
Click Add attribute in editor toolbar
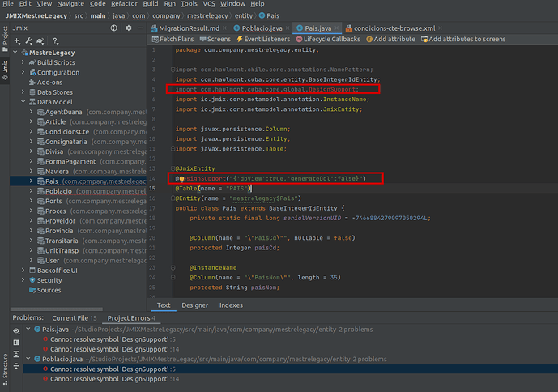[390, 39]
